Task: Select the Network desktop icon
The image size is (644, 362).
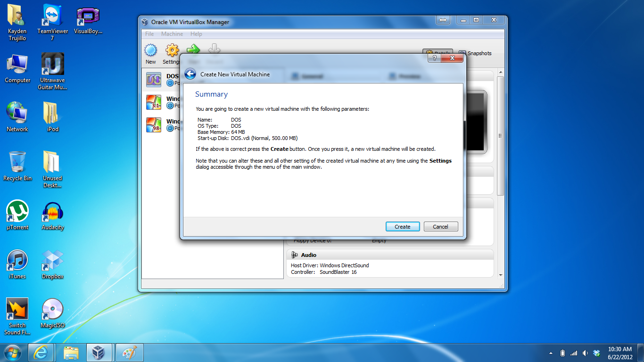Action: pyautogui.click(x=17, y=117)
